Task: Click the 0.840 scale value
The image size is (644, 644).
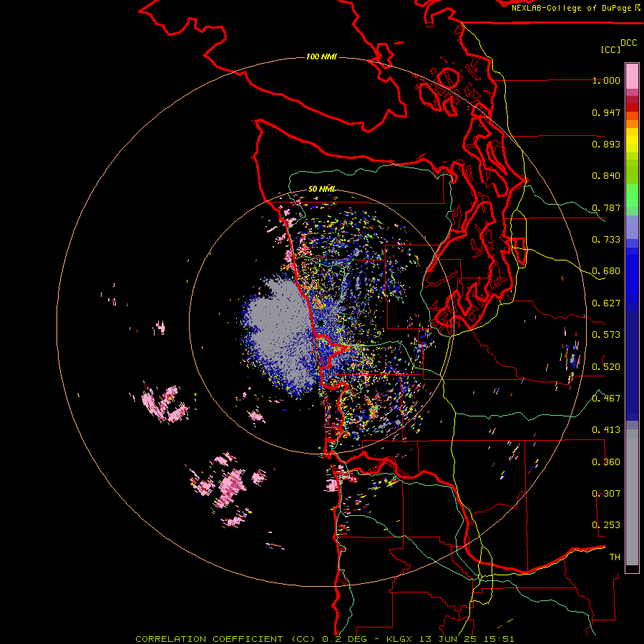Action: click(x=606, y=176)
